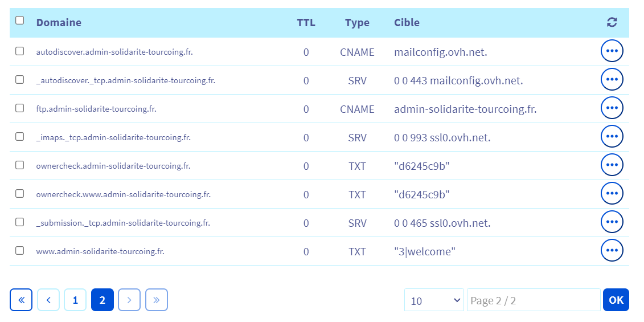Open actions menu for _autodiscover._tcp SRV record
The width and height of the screenshot is (644, 322).
pyautogui.click(x=612, y=80)
